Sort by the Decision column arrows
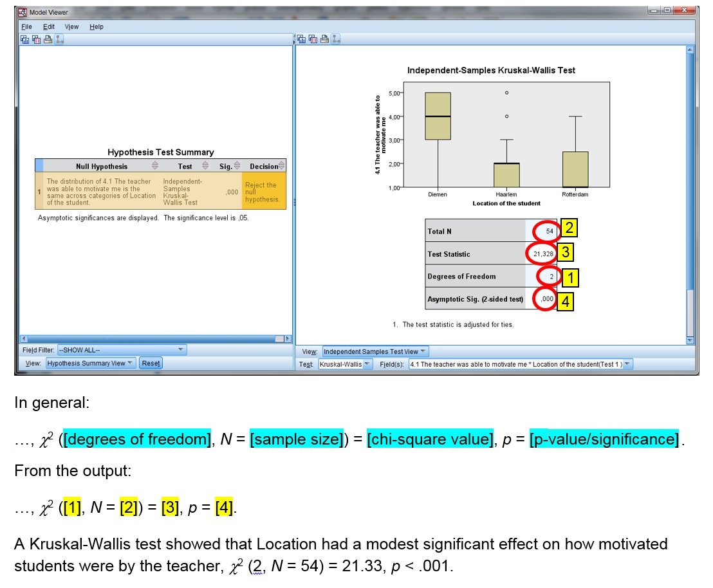The width and height of the screenshot is (713, 588). 281,166
